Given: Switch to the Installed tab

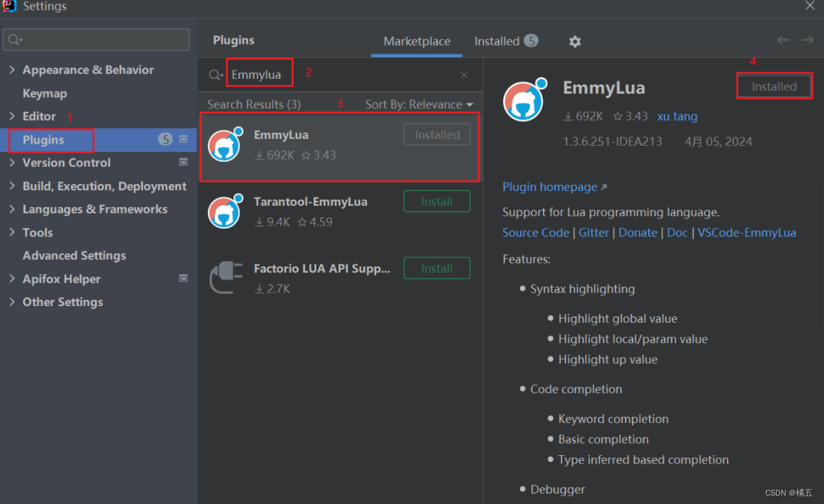Looking at the screenshot, I should click(x=506, y=41).
